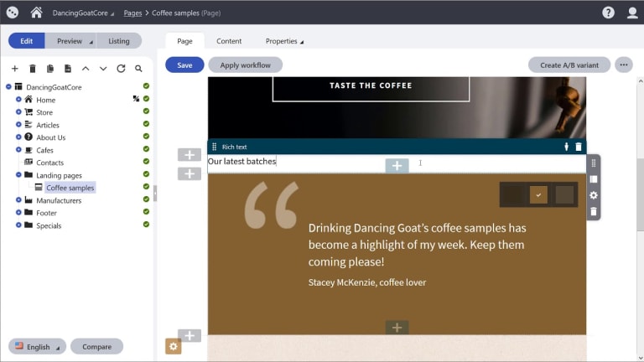
Task: Open page template settings orange gear
Action: pos(174,346)
